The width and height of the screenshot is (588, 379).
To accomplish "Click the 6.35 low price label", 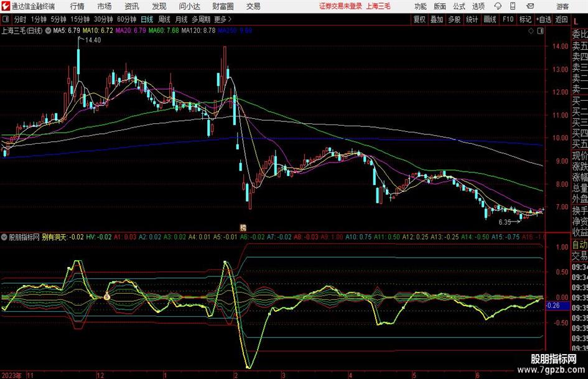I will coord(505,222).
